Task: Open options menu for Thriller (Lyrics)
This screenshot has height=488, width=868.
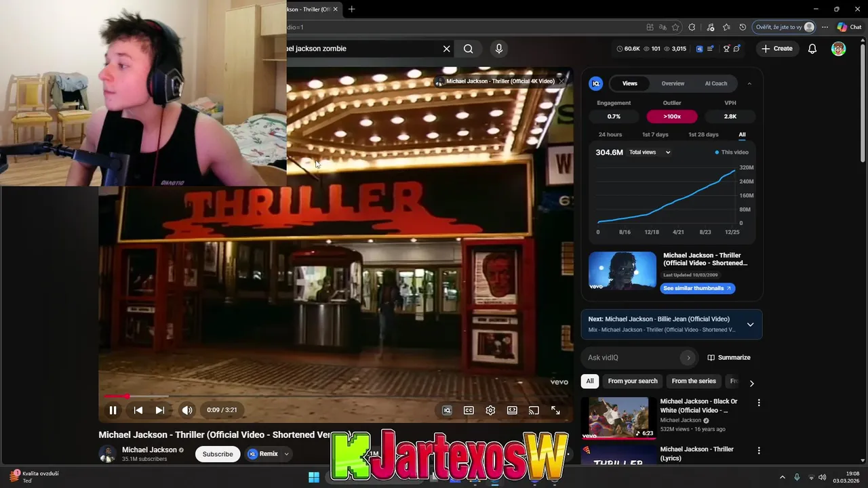Action: 759,450
